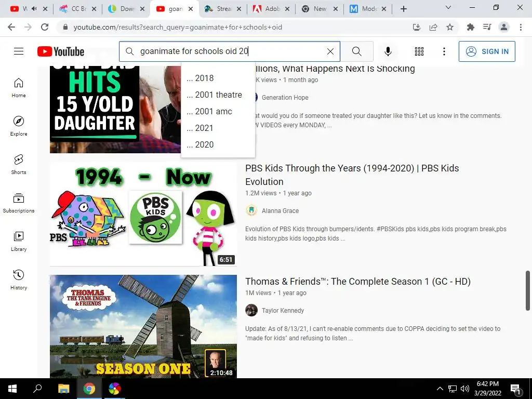Click the Thomas Season One thumbnail
Image resolution: width=532 pixels, height=399 pixels.
tap(143, 326)
